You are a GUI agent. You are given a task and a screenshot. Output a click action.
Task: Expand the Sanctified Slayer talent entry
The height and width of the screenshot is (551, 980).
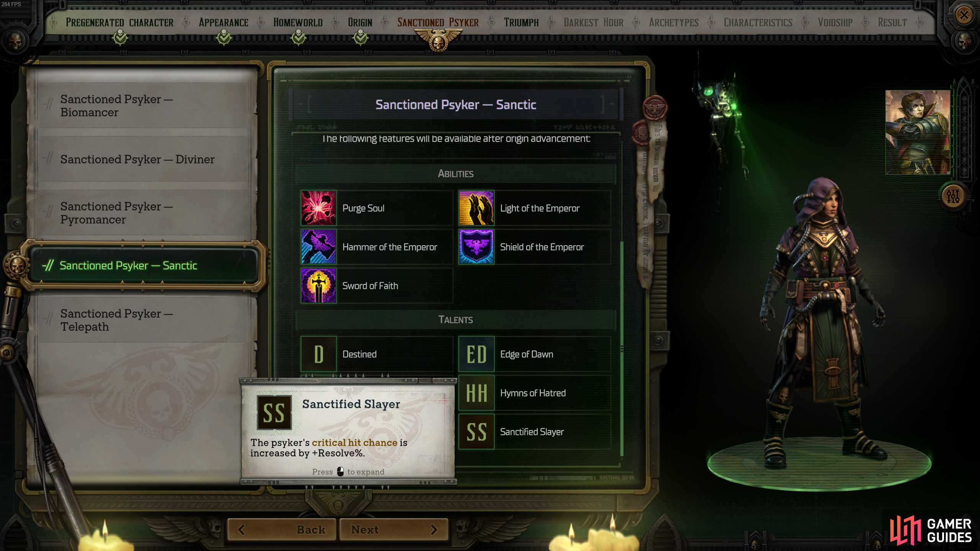(x=535, y=432)
